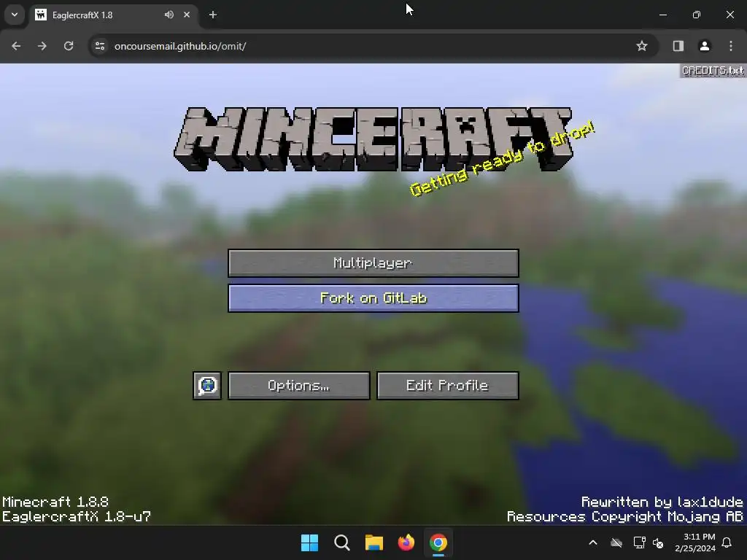Restore down the Chrome window
Screen dimensions: 747x560
tap(697, 15)
